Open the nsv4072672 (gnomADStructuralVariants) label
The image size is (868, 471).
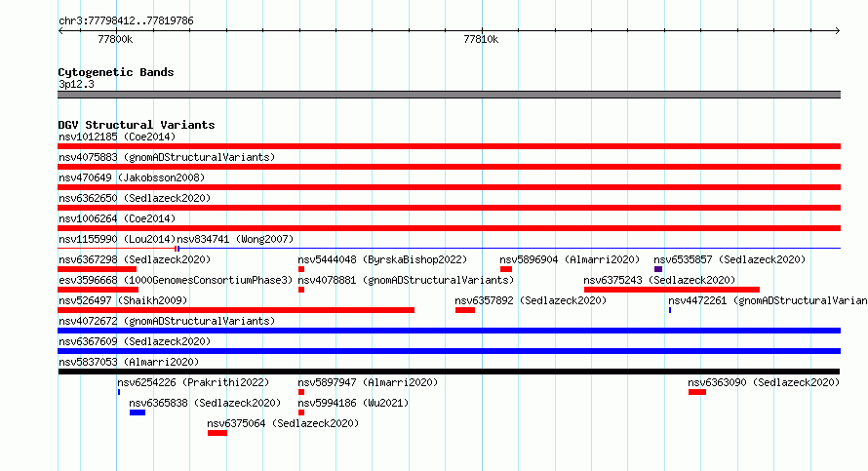pos(167,321)
